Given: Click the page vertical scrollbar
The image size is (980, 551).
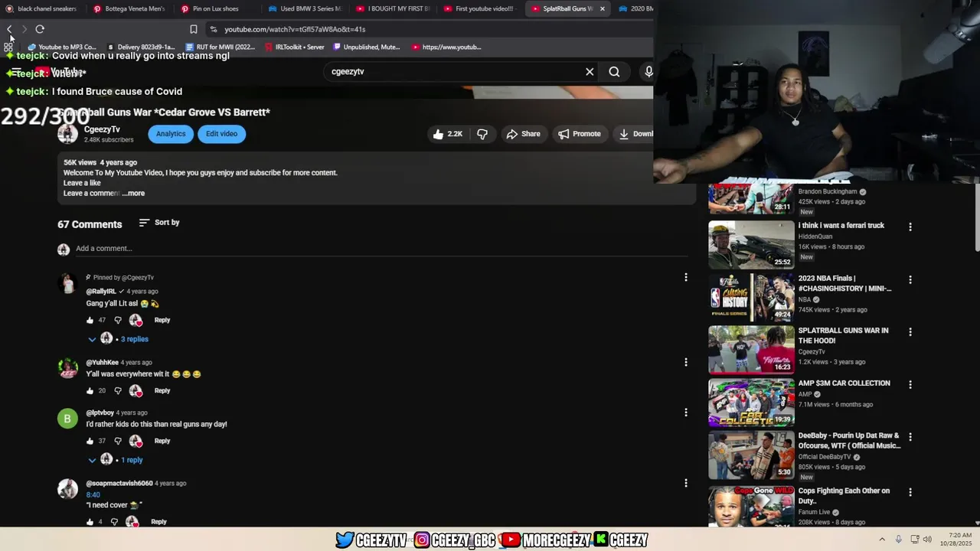Looking at the screenshot, I should tap(976, 217).
